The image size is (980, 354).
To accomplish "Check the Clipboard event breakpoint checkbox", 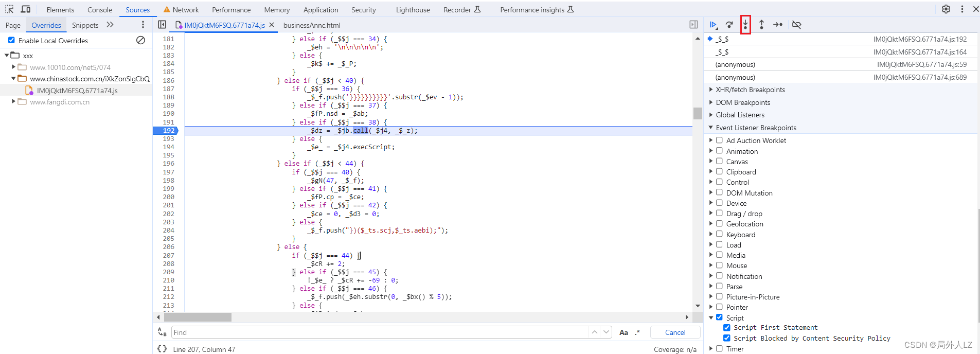I will click(x=719, y=171).
